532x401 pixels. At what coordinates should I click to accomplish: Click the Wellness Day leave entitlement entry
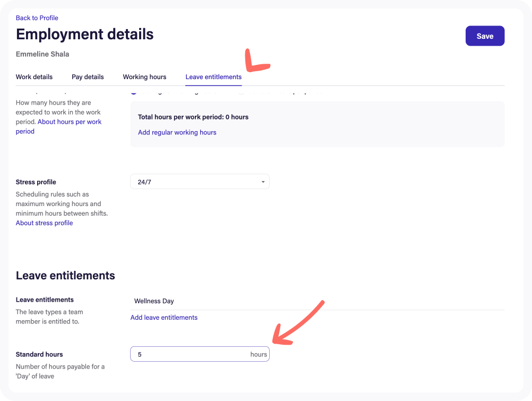[x=154, y=301]
